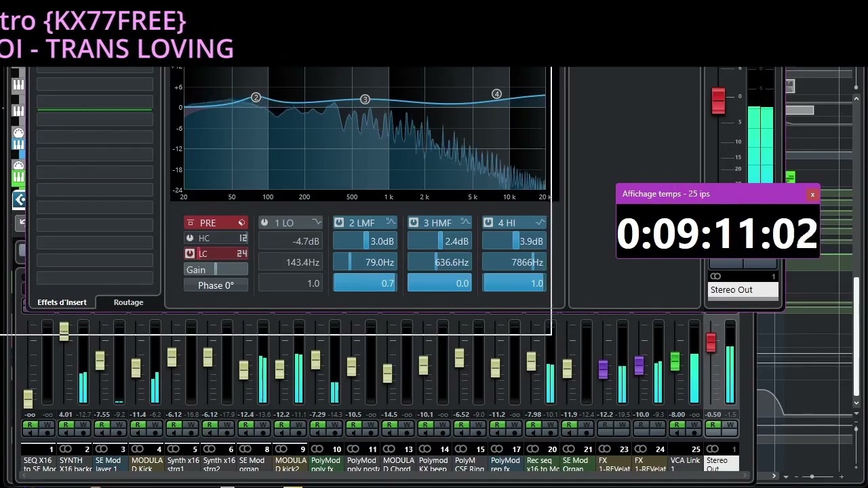The image size is (868, 488).
Task: Open the LC filter slope value 24
Action: 241,253
